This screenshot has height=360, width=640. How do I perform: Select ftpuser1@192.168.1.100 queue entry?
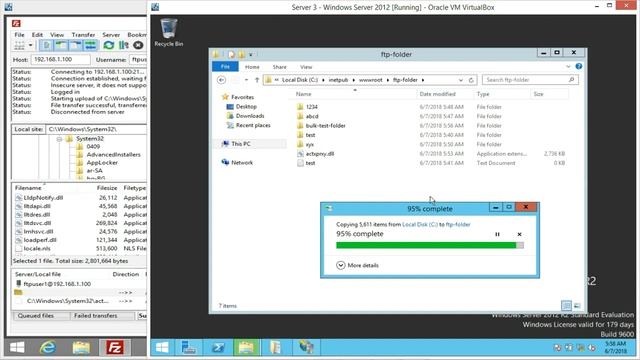click(x=57, y=284)
